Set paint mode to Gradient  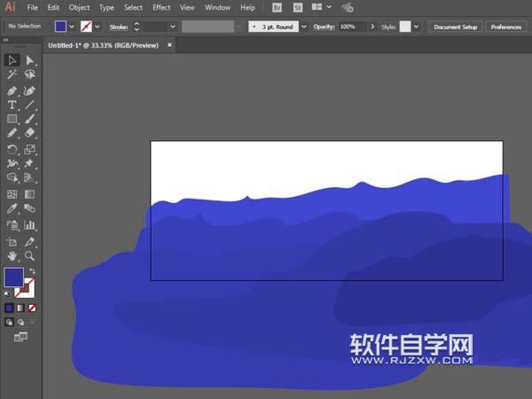tap(20, 308)
